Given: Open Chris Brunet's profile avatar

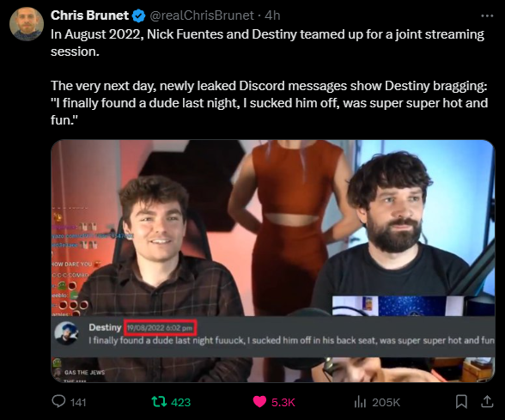Looking at the screenshot, I should pos(27,24).
